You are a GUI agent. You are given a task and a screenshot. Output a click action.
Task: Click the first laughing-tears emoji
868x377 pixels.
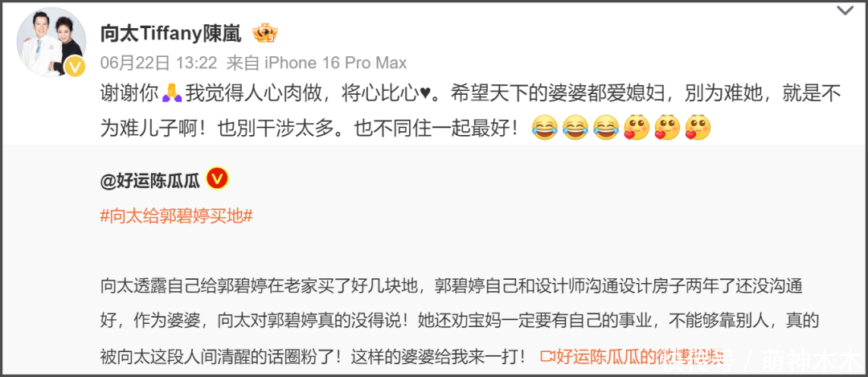(543, 129)
